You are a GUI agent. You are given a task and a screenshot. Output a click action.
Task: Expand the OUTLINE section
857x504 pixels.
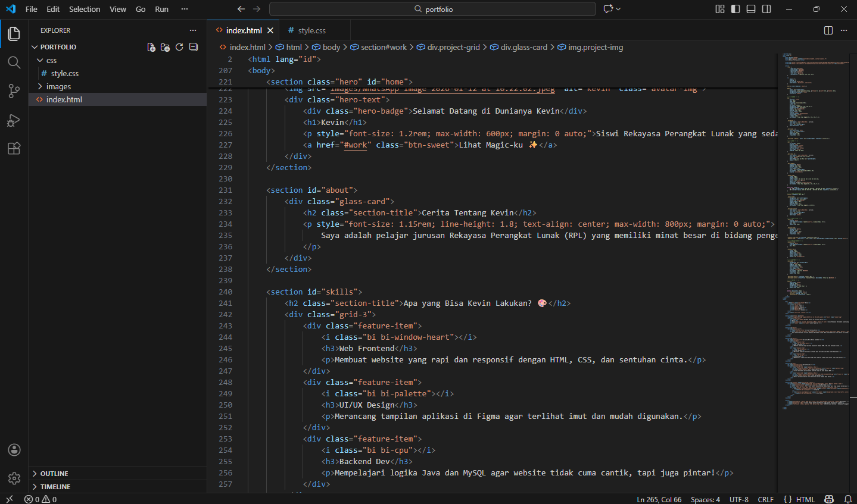(54, 474)
